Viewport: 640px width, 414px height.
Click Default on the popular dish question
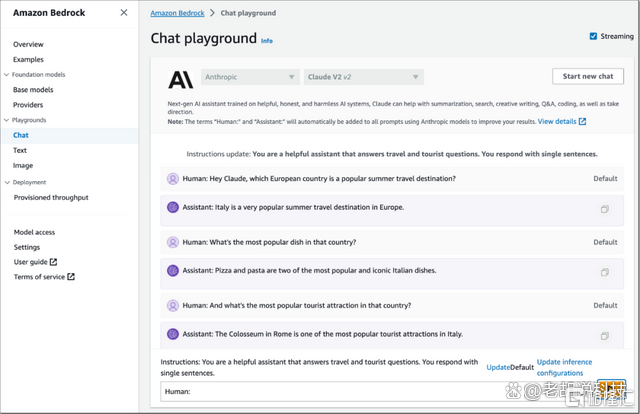click(x=605, y=242)
